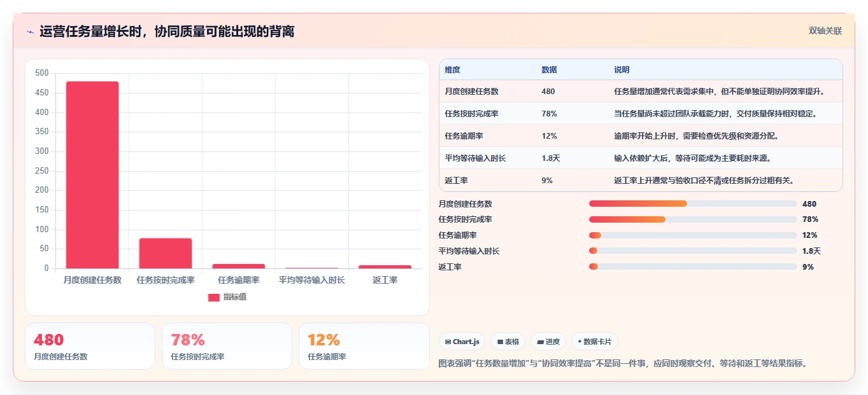Image resolution: width=868 pixels, height=395 pixels.
Task: Click the footer note starting with 图表强调
Action: (x=623, y=364)
